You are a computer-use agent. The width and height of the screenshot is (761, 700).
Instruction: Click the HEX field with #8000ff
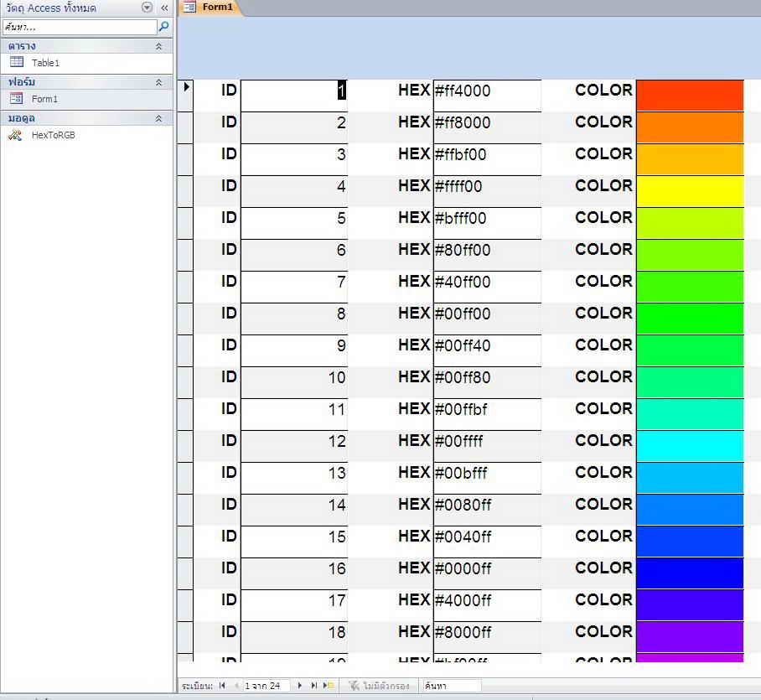pos(487,637)
